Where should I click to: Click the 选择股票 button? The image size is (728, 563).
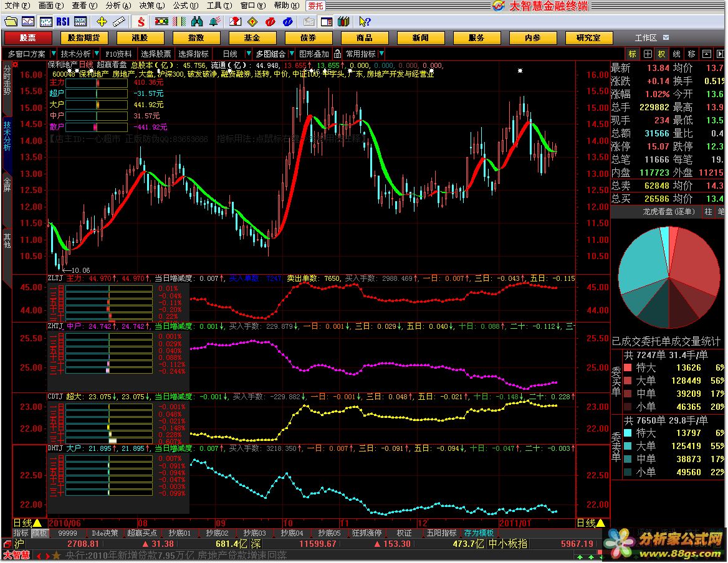156,54
